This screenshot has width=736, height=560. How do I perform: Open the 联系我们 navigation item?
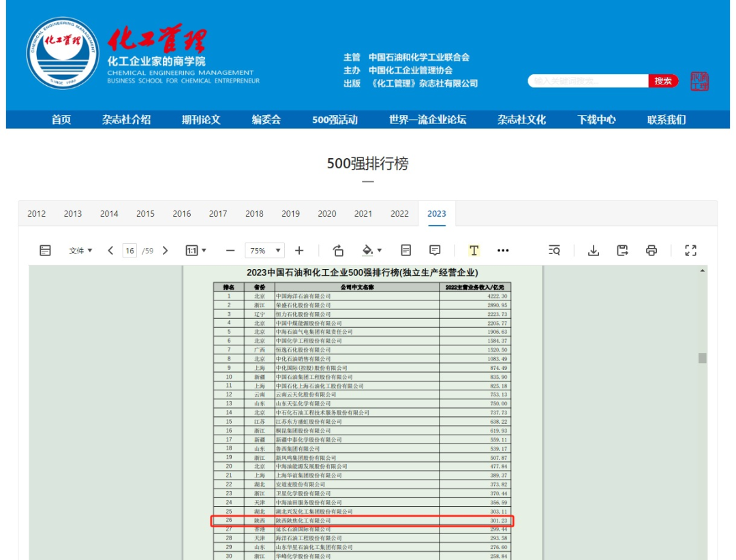point(666,120)
